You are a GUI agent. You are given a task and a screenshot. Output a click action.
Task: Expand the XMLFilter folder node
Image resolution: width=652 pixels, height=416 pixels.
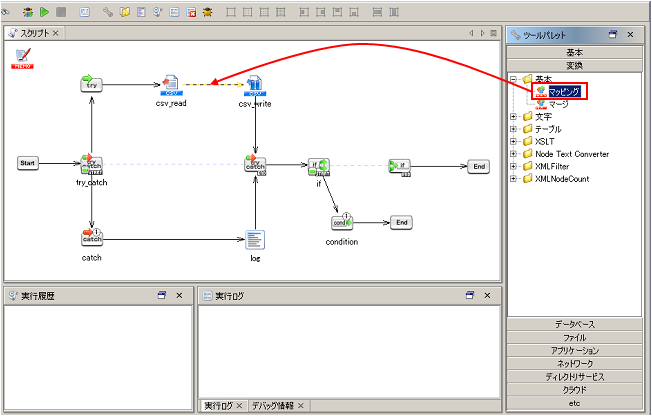514,167
